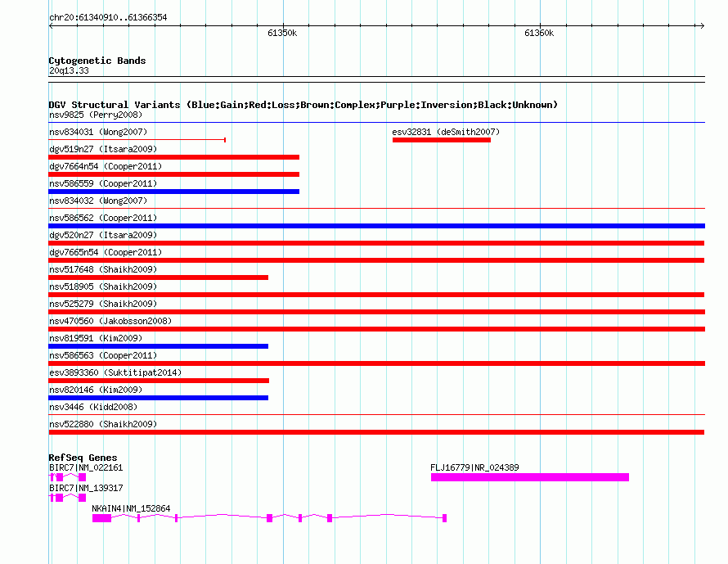Click the BIRC7|NM_022161 gene label
728x564 pixels.
point(86,467)
